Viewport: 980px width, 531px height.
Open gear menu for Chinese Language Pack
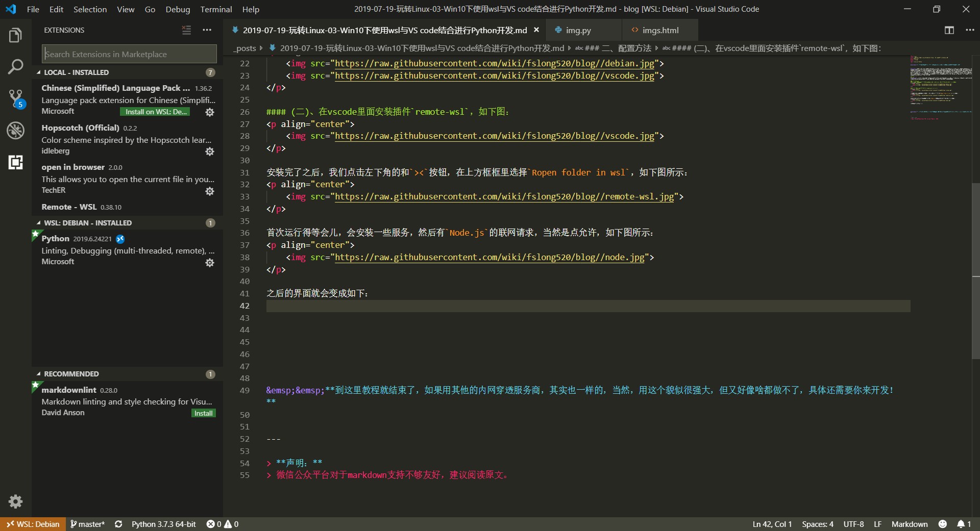coord(210,112)
